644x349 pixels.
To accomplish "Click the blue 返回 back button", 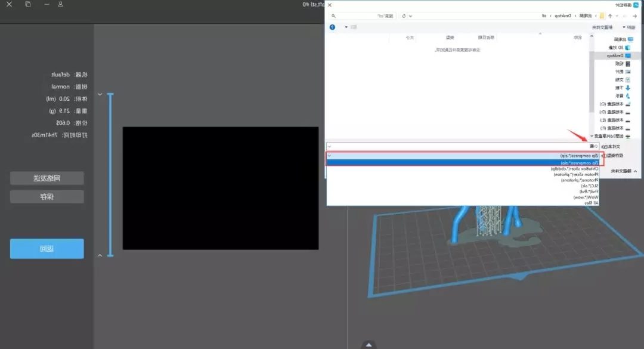I will tap(47, 249).
